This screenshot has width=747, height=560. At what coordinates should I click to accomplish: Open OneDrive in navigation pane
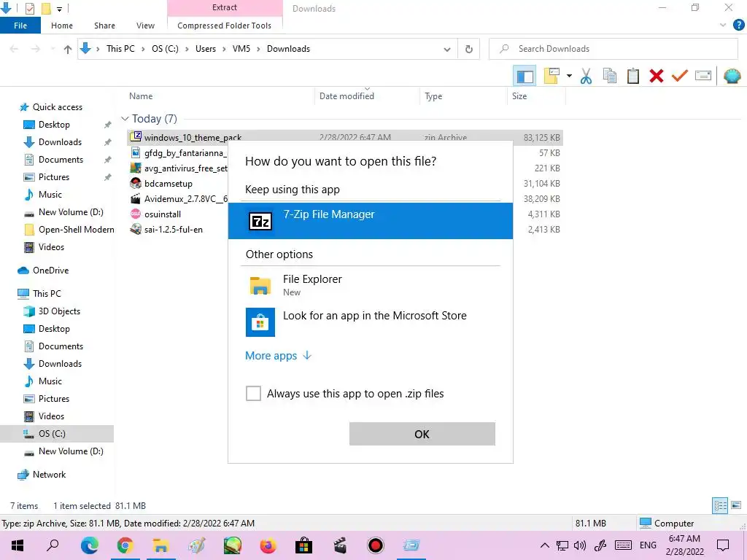pos(50,271)
